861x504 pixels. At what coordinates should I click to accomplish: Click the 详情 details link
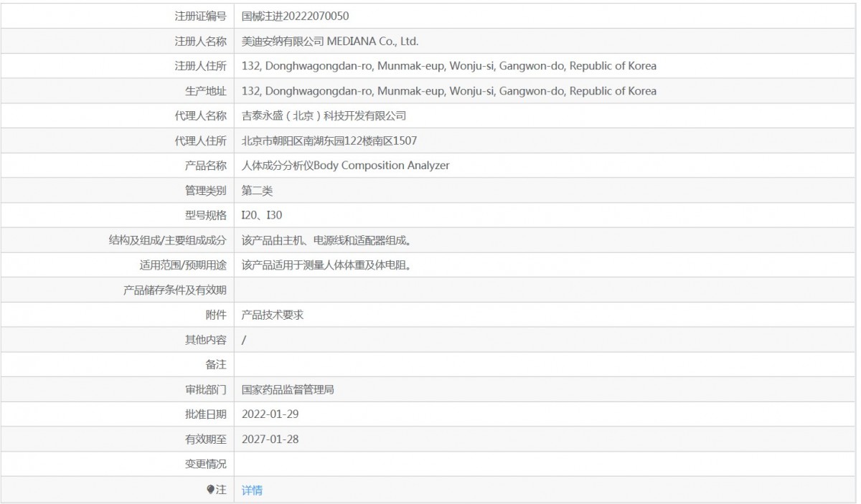coord(252,490)
